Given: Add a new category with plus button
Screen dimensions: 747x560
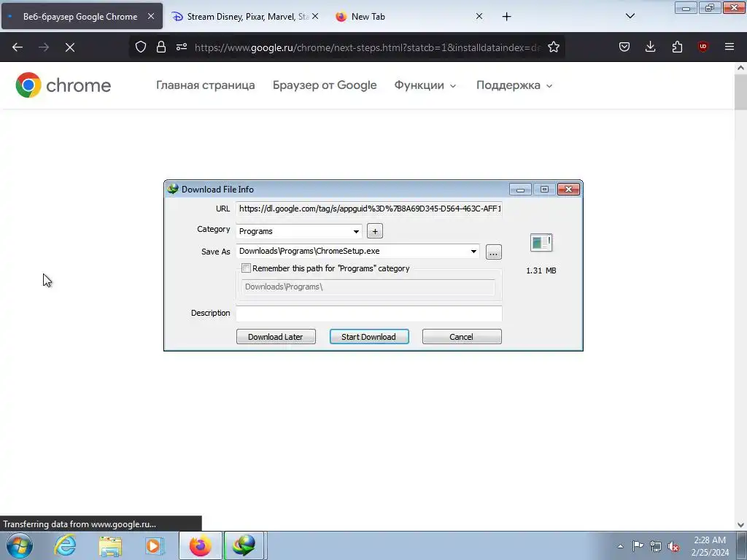Looking at the screenshot, I should pyautogui.click(x=375, y=231).
